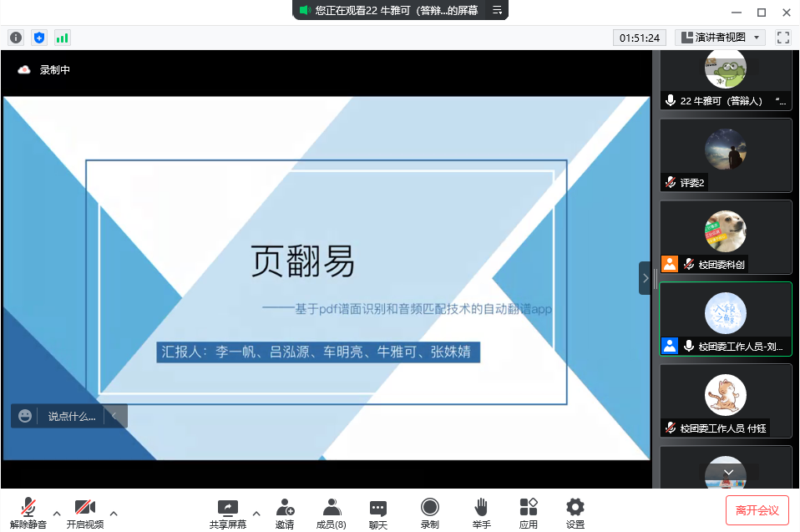Open the 成员(8) members list
Image resolution: width=800 pixels, height=532 pixels.
[x=332, y=513]
